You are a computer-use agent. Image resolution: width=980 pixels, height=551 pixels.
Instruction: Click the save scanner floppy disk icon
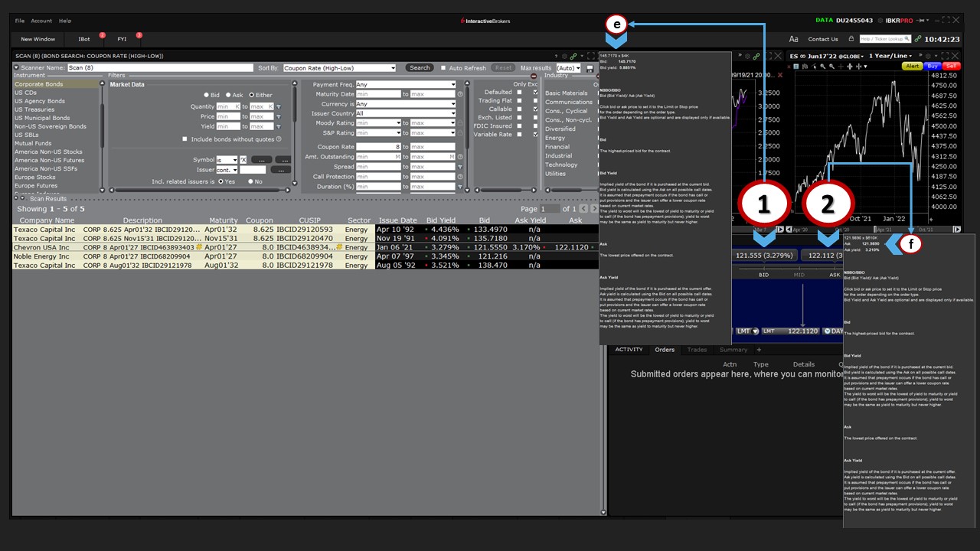[x=590, y=68]
